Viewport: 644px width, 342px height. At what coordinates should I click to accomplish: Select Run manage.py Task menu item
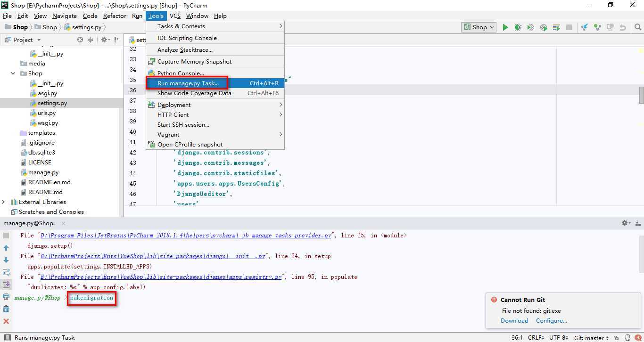pyautogui.click(x=215, y=83)
